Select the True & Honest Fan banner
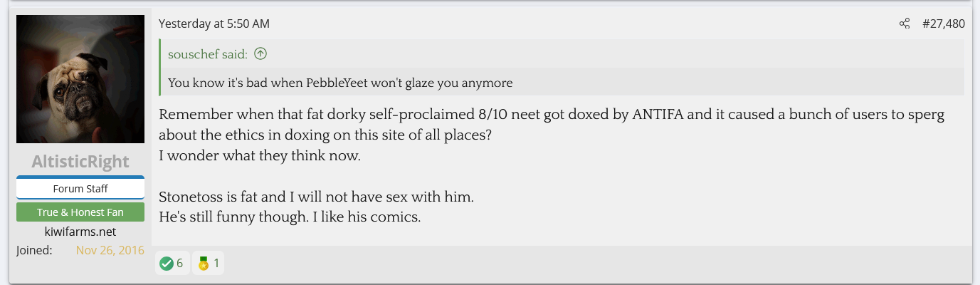980x285 pixels. (80, 212)
